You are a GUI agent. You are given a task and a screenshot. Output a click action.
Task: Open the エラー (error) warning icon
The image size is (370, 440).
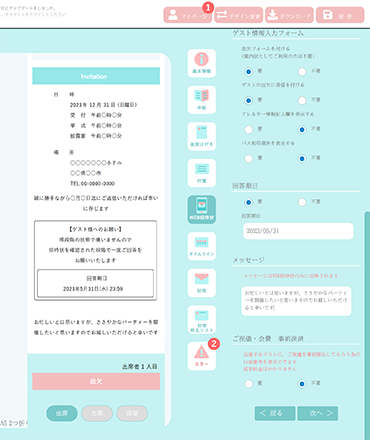pyautogui.click(x=202, y=356)
